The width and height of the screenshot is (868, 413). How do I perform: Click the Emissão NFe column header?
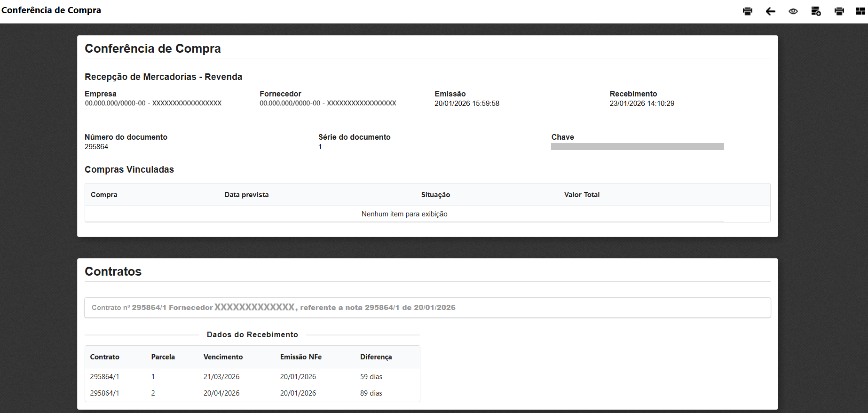click(300, 357)
